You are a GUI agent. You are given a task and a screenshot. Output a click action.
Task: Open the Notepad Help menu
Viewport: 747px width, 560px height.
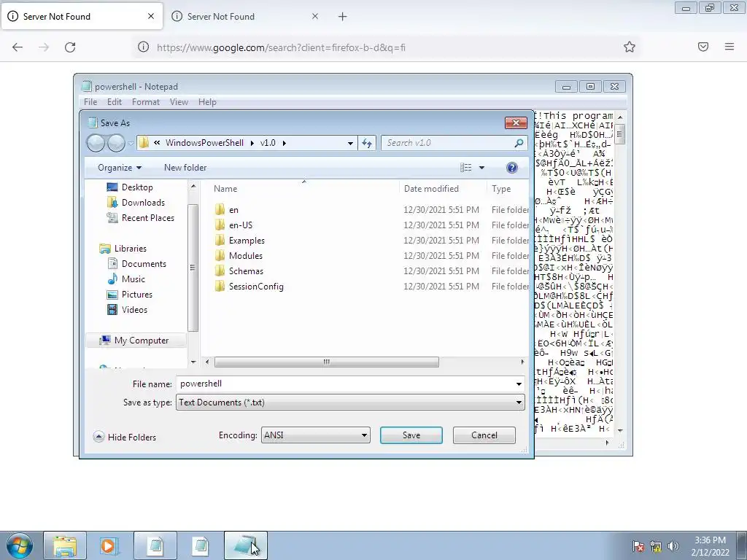coord(207,102)
